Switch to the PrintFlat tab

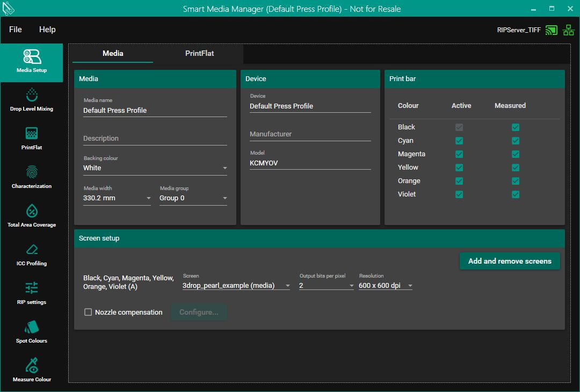[200, 53]
